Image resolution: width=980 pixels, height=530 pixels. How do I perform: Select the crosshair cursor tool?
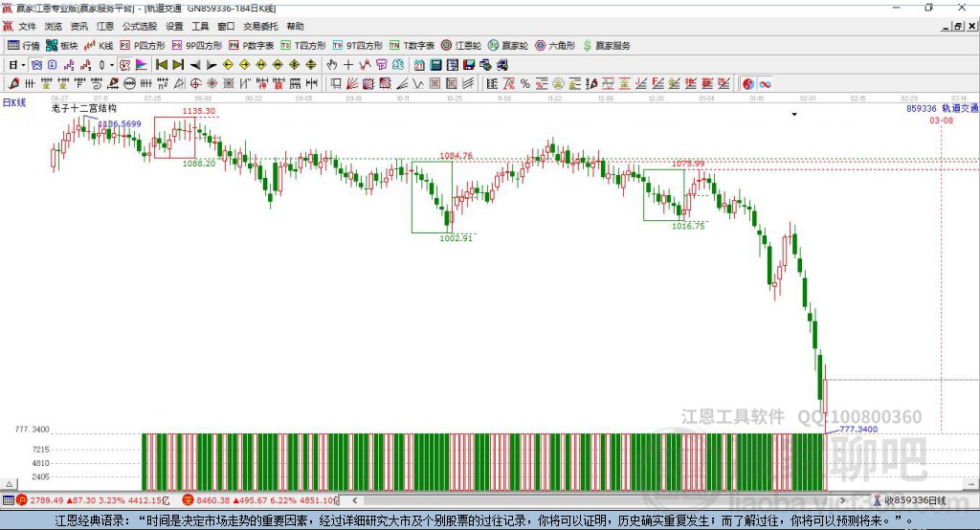(x=348, y=65)
